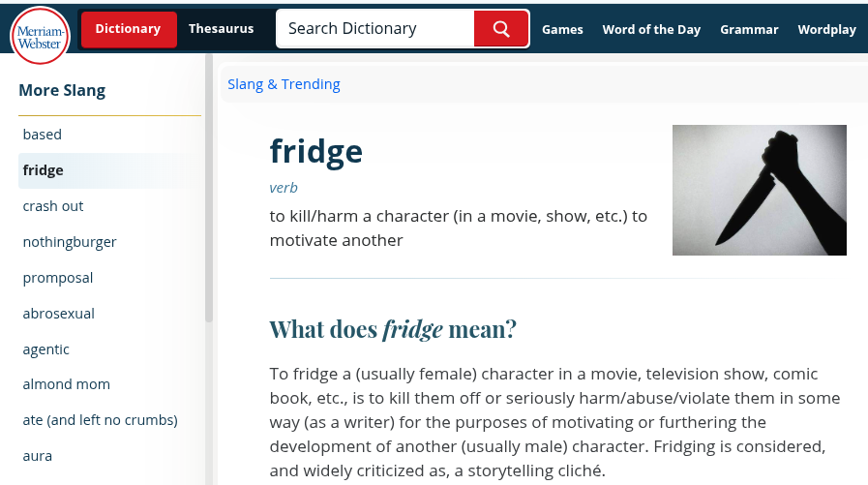Select 'fridge' in More Slang list
Screen dimensions: 868x485
(109, 170)
